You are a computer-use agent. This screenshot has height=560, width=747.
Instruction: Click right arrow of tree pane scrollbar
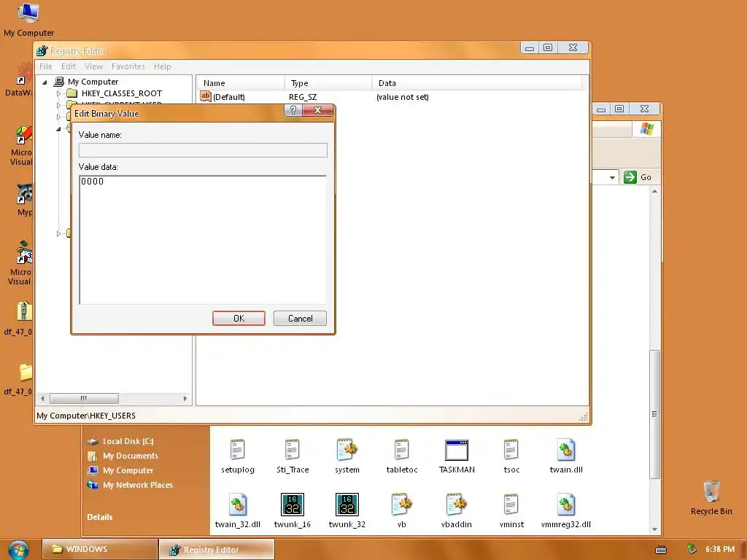pos(185,398)
